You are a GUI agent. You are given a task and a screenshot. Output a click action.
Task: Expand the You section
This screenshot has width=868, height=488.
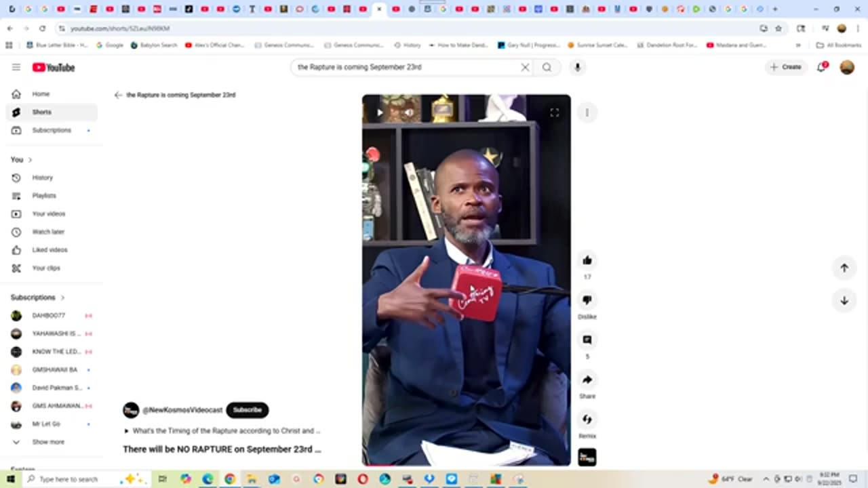[21, 159]
